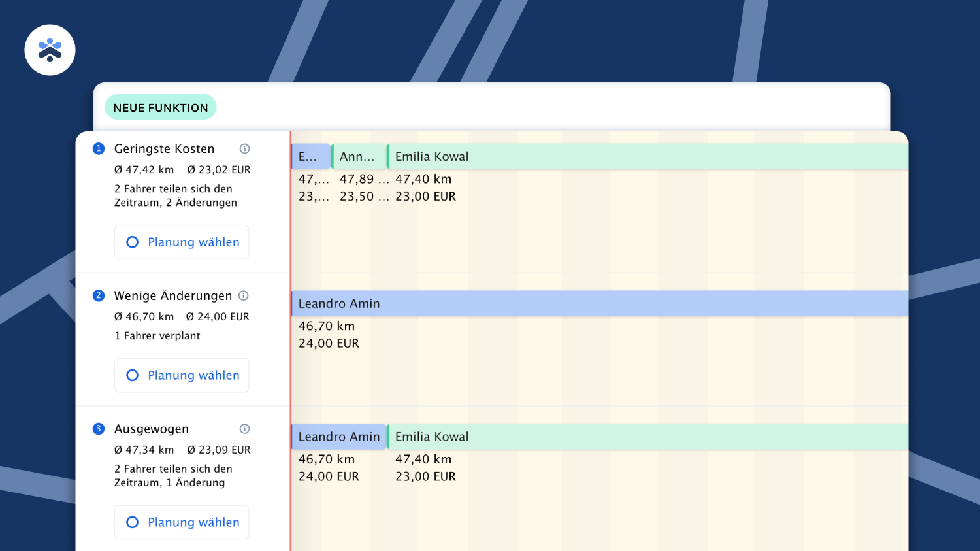Open info icon next to Geringste Kosten

(244, 149)
